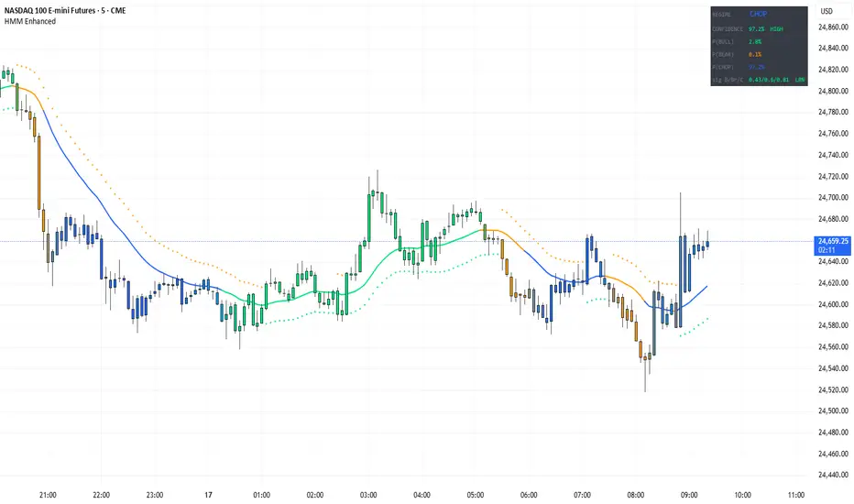Click the orange P(BEAR) 0.1% value

click(757, 54)
